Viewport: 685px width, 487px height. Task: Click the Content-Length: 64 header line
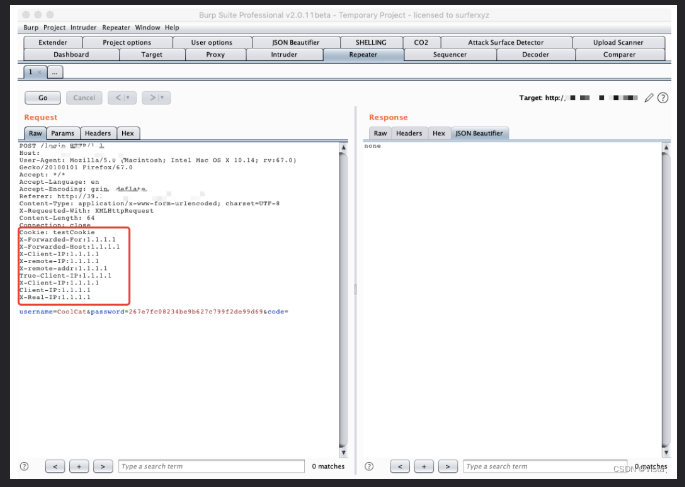57,218
